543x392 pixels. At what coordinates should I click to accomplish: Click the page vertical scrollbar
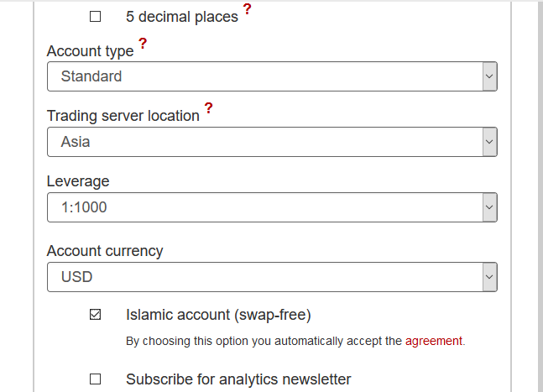540,196
